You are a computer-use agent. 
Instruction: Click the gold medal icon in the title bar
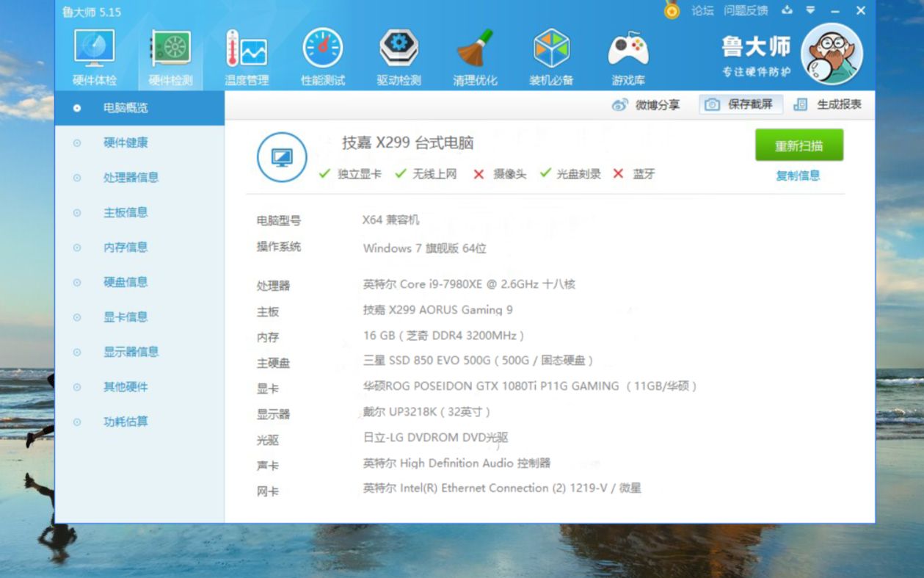(x=672, y=10)
